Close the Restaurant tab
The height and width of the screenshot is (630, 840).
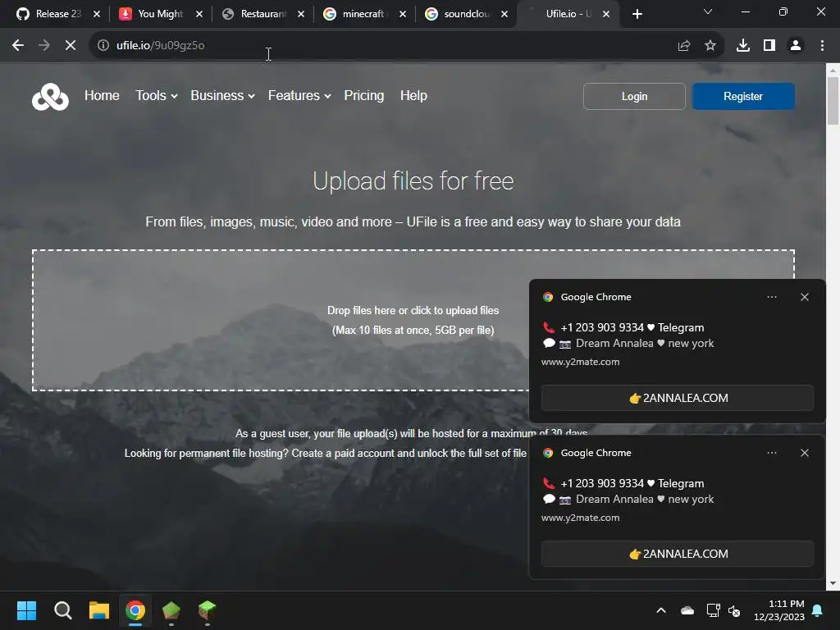[301, 14]
